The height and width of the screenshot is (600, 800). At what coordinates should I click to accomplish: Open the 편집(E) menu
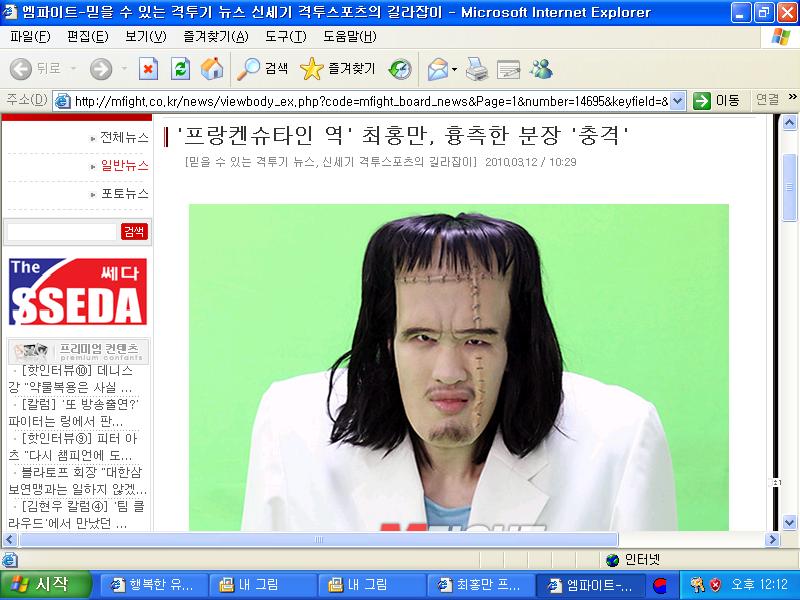coord(88,37)
